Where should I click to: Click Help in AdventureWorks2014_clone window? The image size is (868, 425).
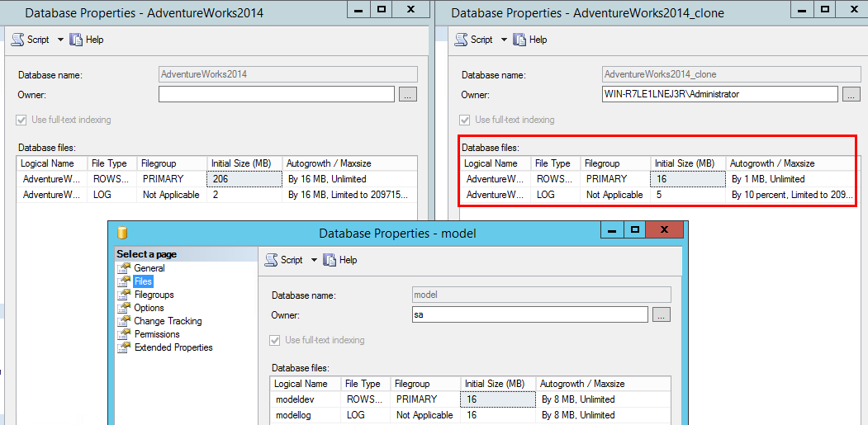pos(530,40)
